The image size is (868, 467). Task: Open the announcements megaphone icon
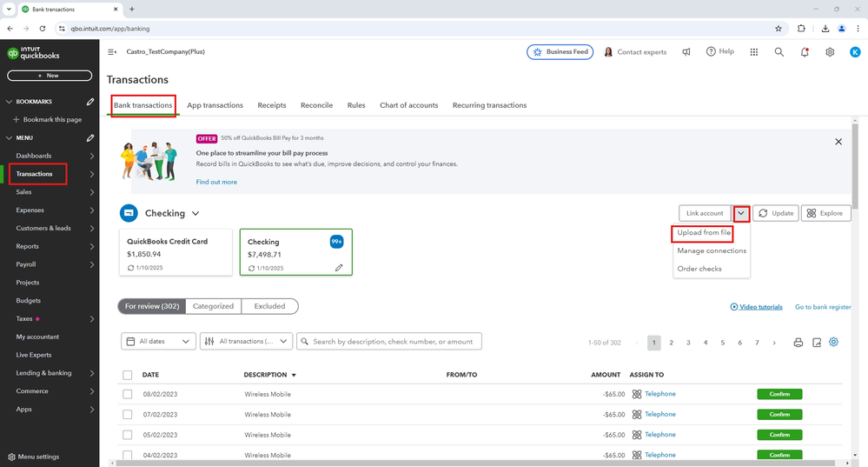click(686, 51)
